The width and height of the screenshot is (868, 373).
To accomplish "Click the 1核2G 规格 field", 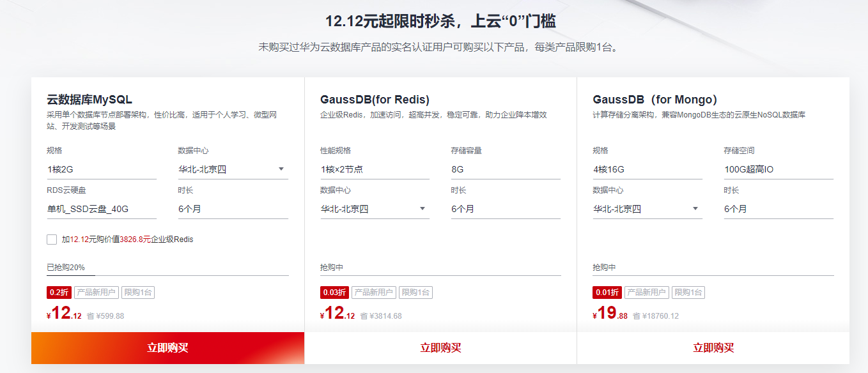I will pyautogui.click(x=102, y=169).
